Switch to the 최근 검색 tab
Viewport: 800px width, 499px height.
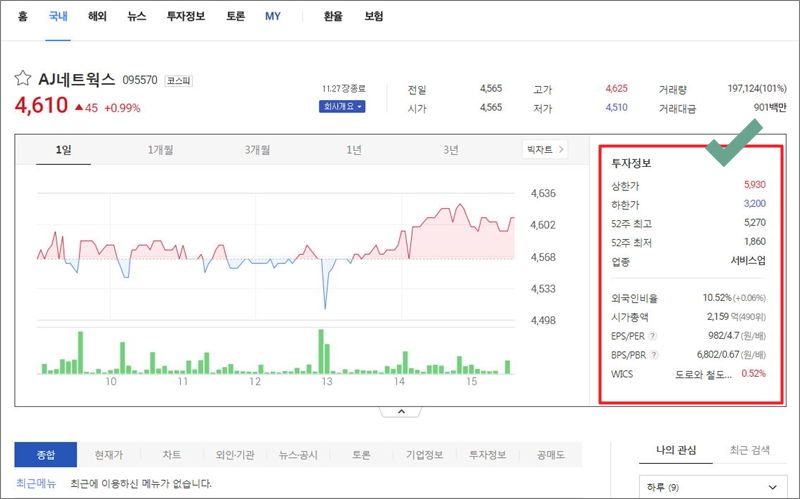749,450
